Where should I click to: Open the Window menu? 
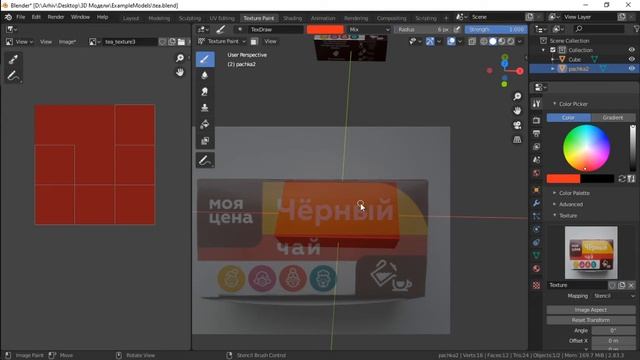(80, 17)
